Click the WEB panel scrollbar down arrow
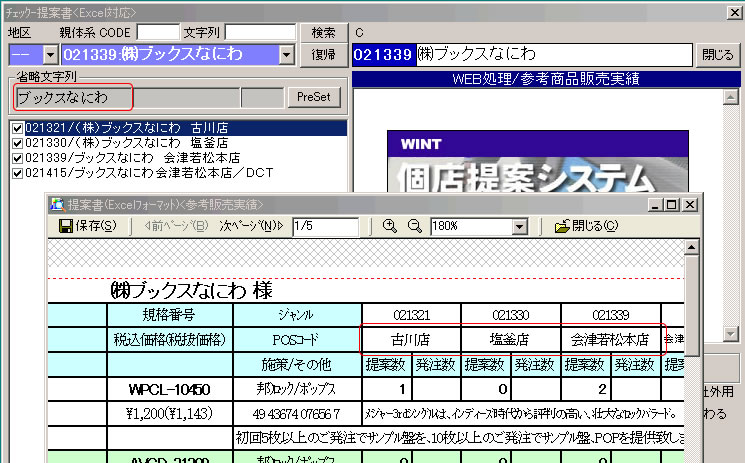 730,334
